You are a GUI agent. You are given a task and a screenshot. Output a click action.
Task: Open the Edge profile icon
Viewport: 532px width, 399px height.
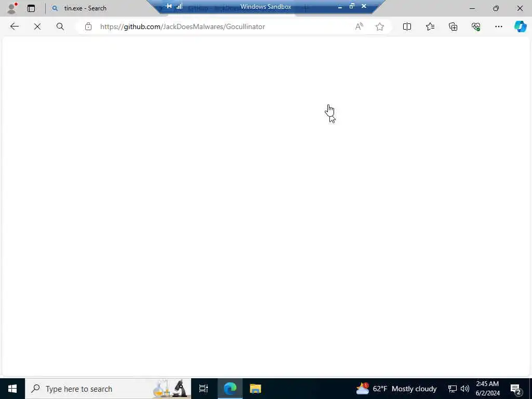coord(12,8)
